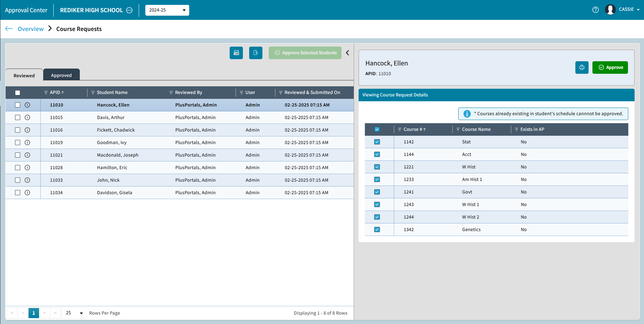Open info icon for Macdonald, Joseph row
Viewport: 644px width, 324px height.
click(28, 155)
